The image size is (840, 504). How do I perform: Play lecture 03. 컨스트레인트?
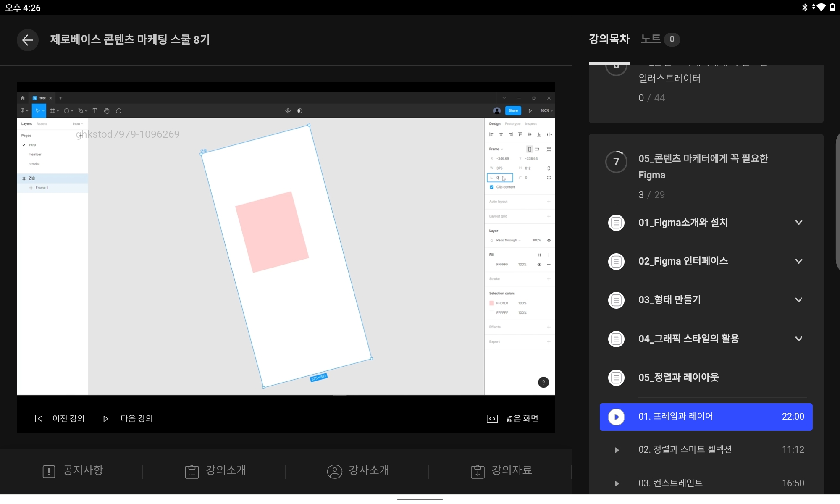coord(706,483)
